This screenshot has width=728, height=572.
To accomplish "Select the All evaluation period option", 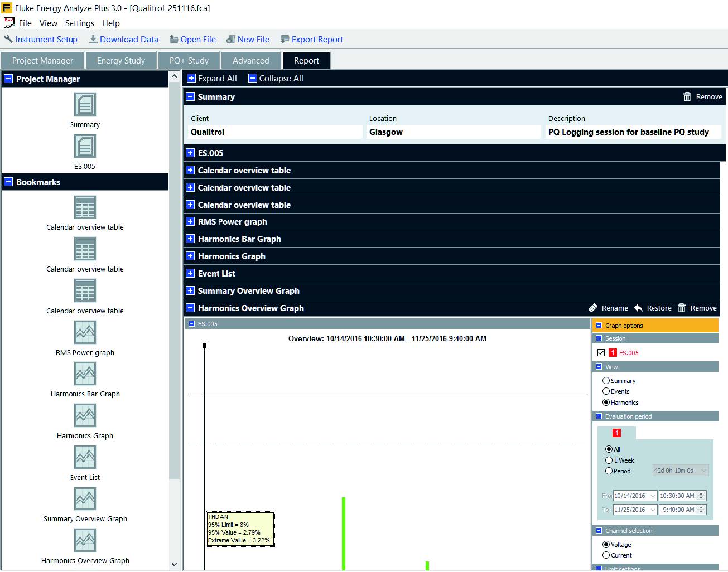I will tap(609, 449).
